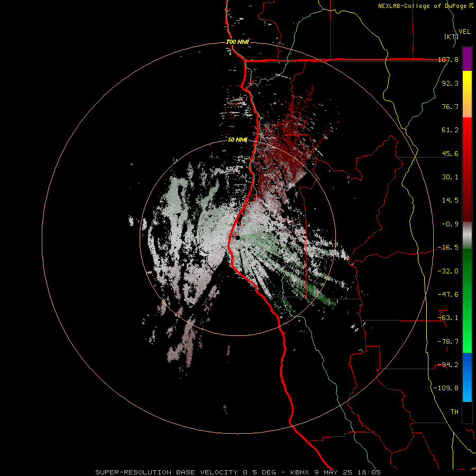The height and width of the screenshot is (476, 476).
Task: Pick the purple segment of the velocity scale
Action: (467, 59)
